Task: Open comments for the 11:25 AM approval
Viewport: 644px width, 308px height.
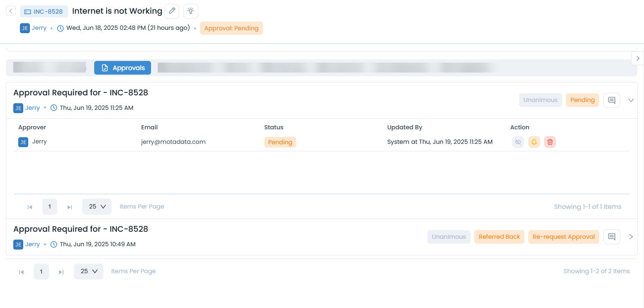Action: (612, 100)
